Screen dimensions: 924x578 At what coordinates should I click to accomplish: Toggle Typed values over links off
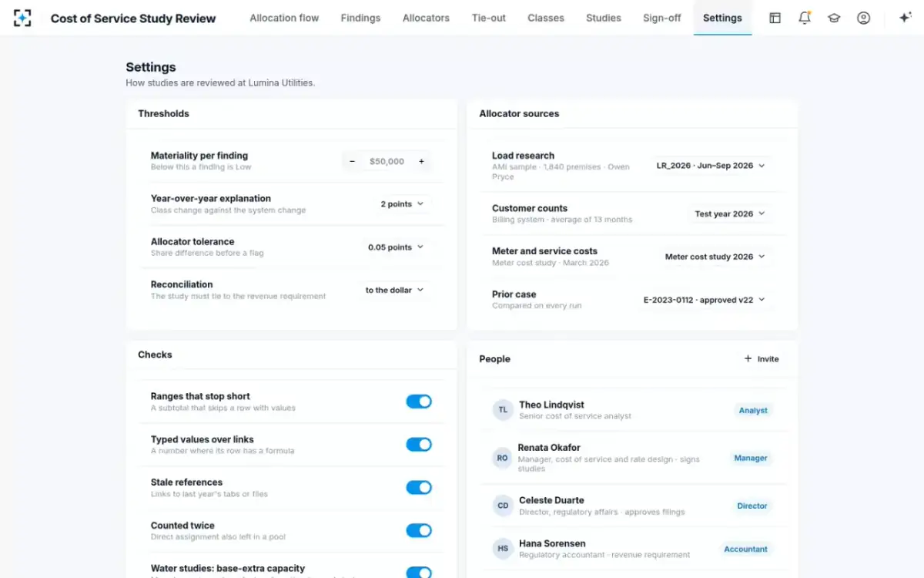419,445
